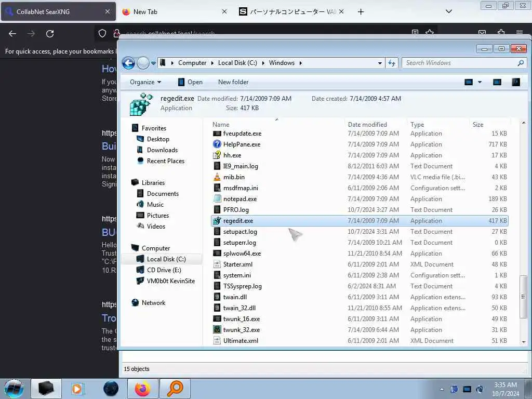
Task: Click the twunk_32.exe file icon
Action: 217,330
